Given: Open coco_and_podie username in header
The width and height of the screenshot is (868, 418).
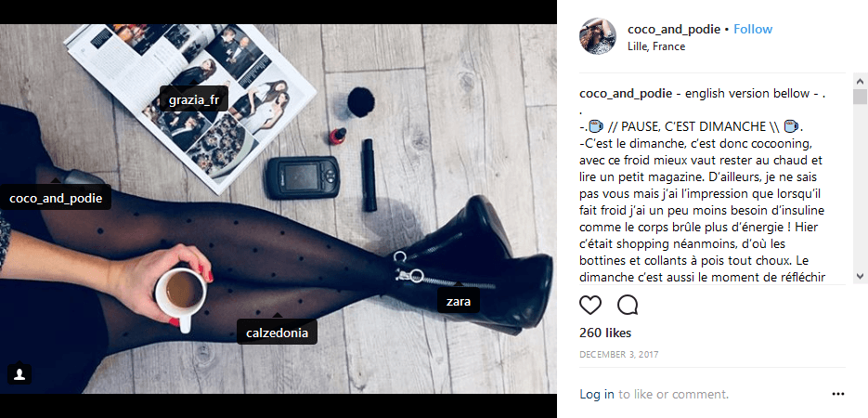Looking at the screenshot, I should click(x=674, y=30).
